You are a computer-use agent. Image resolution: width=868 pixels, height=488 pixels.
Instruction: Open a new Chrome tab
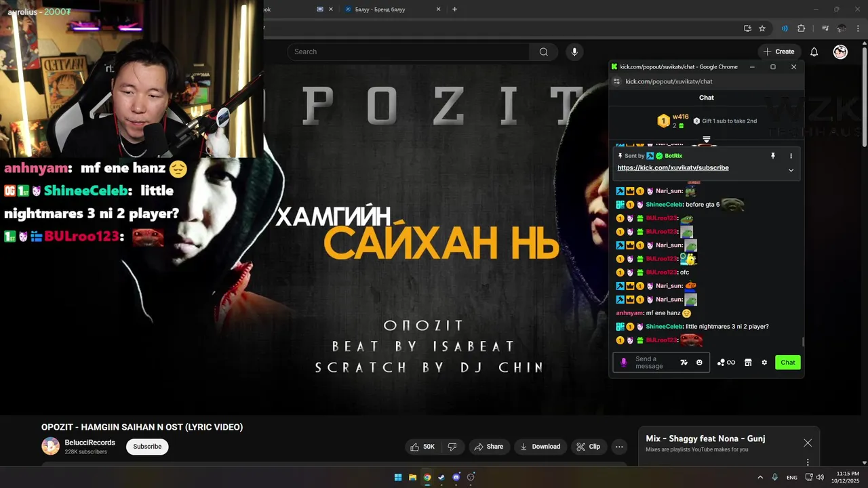(454, 9)
